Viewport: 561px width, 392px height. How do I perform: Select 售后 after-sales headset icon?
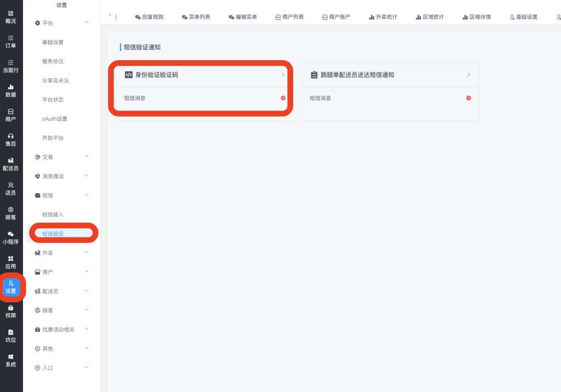click(10, 140)
